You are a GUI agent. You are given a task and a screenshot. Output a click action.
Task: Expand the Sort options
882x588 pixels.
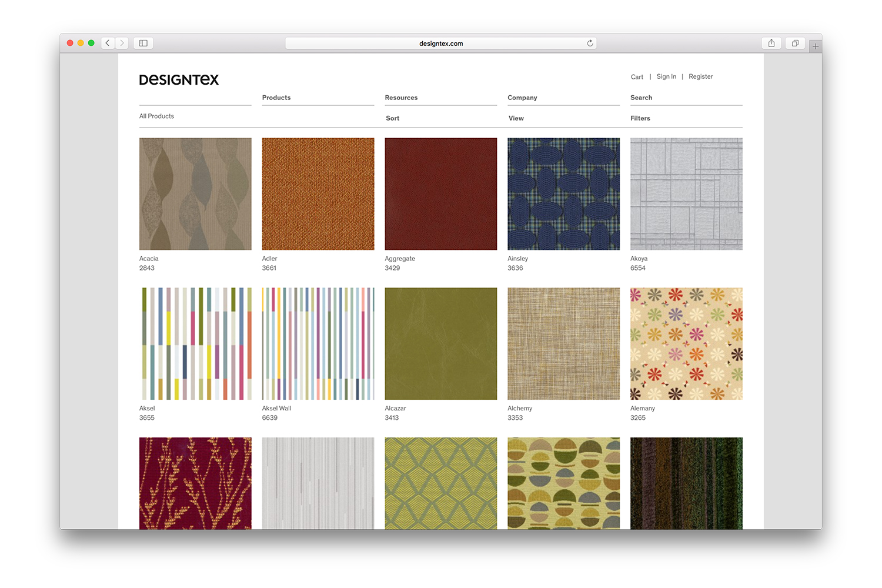pos(393,118)
